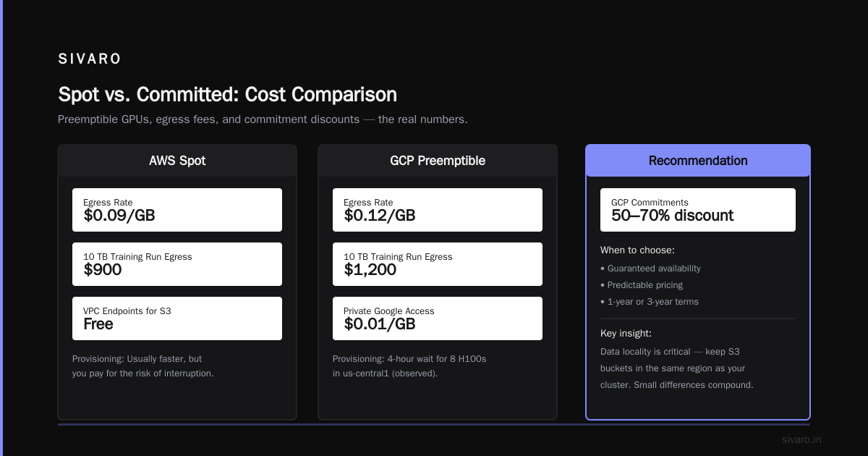
Task: Open the sivaro.in footer link
Action: pos(802,439)
